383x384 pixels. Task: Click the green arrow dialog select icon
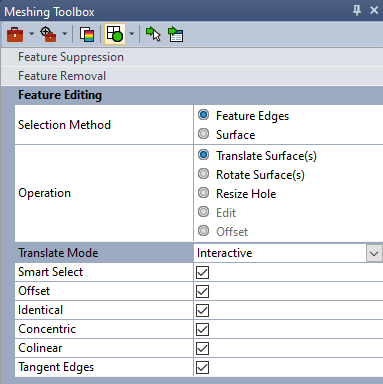(x=175, y=34)
